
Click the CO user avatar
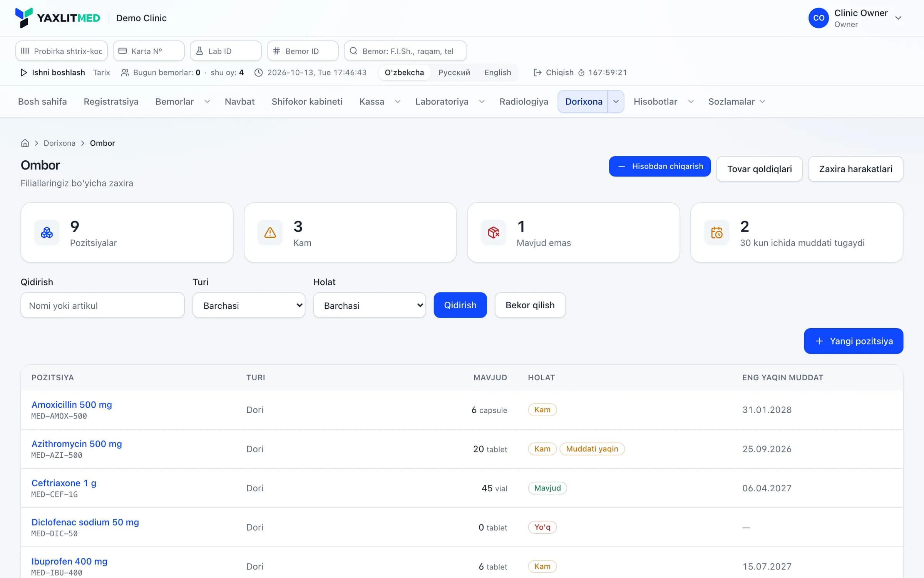pos(819,18)
